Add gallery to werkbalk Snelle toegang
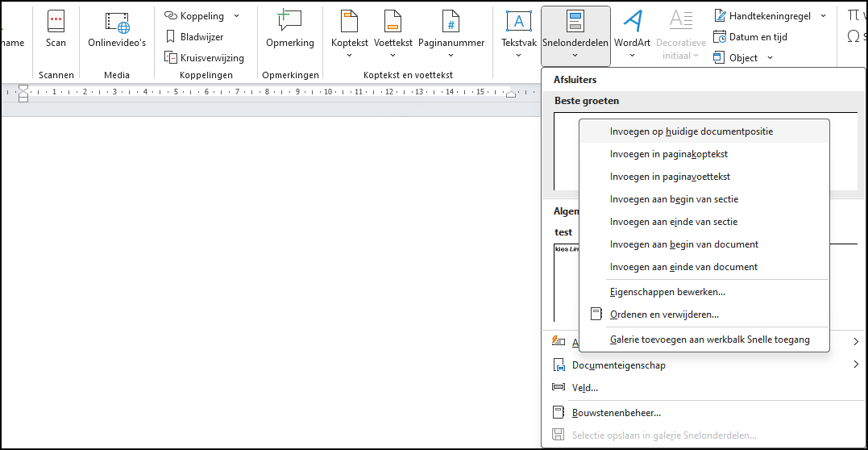This screenshot has height=450, width=868. point(704,340)
